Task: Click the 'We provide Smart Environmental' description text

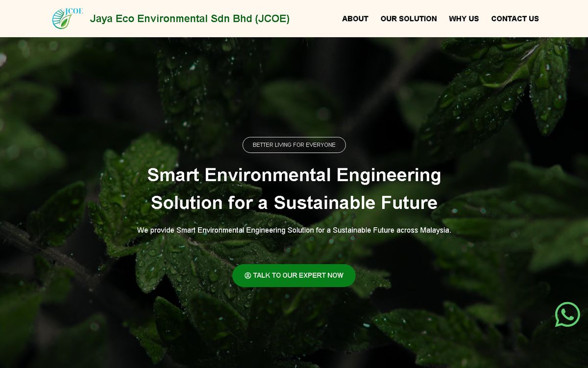Action: [294, 230]
